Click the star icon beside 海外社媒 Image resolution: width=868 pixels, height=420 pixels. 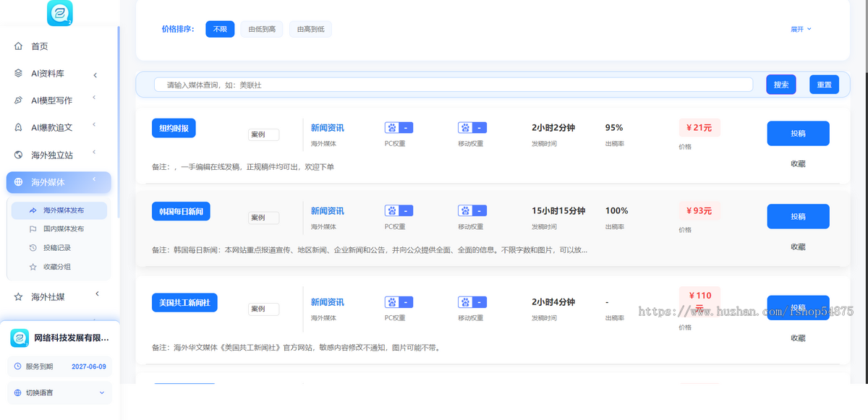(18, 296)
